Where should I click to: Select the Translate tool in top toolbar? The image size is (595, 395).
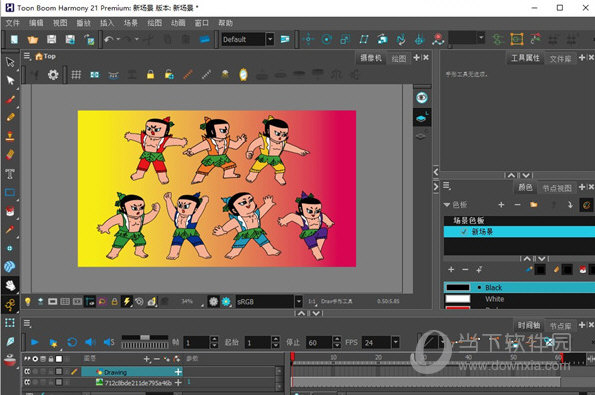tap(309, 39)
